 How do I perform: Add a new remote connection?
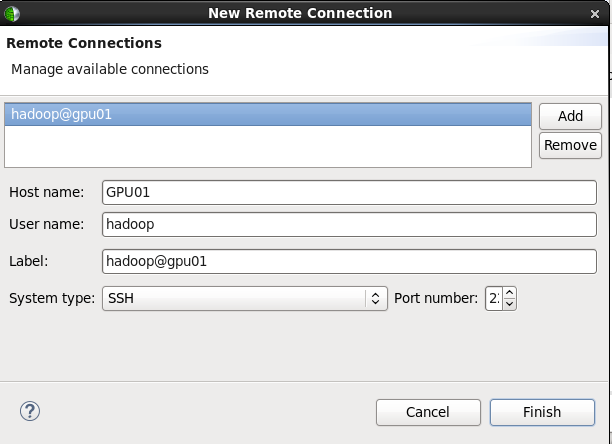coord(570,116)
